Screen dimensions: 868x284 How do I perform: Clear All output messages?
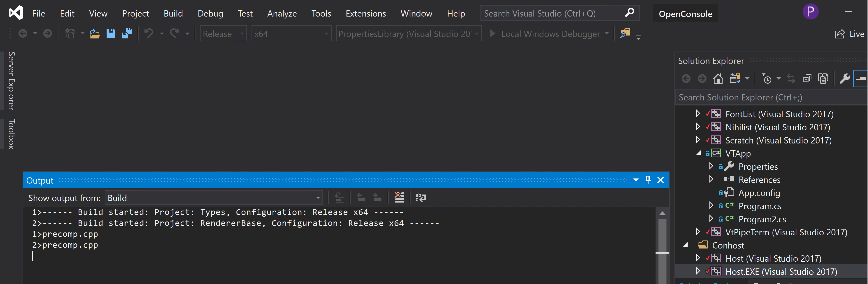(x=399, y=198)
